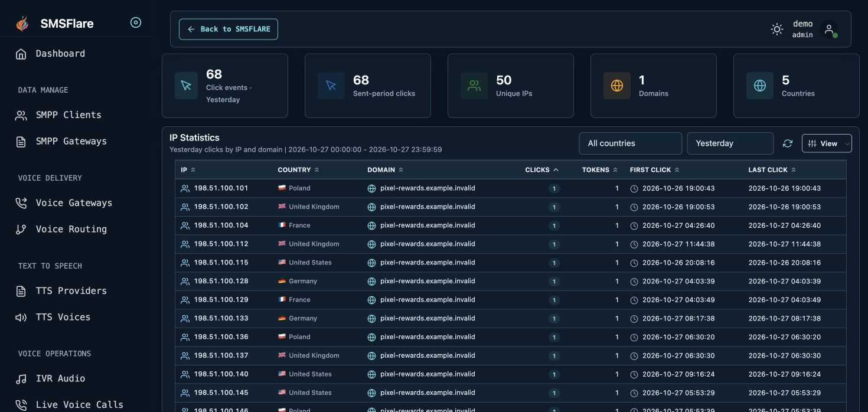This screenshot has width=868, height=412.
Task: Sort table by FIRST CLICK column
Action: coord(655,170)
